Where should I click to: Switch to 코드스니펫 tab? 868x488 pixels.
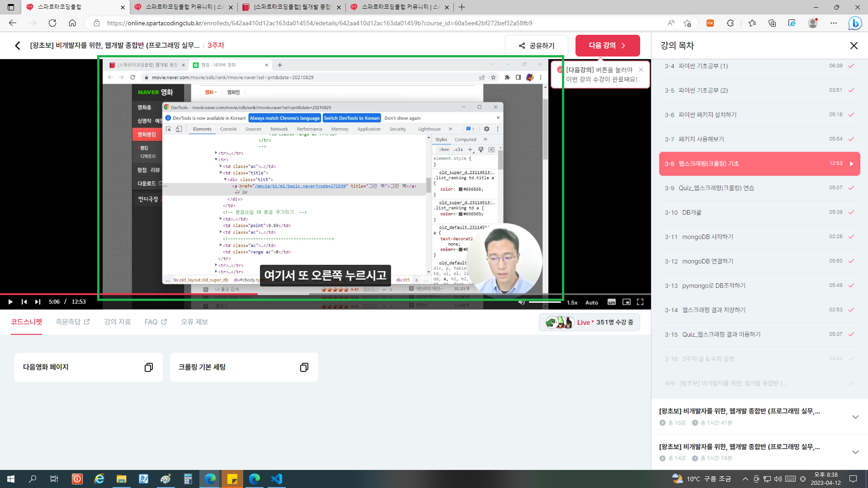point(26,322)
